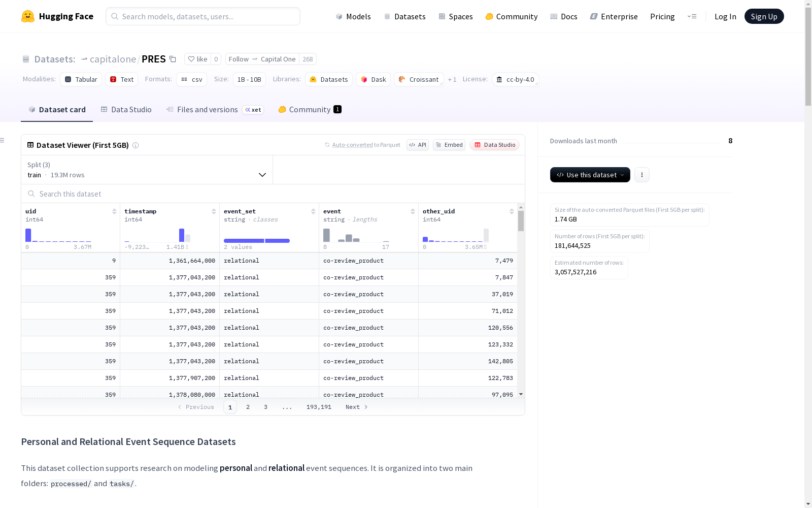
Task: Click the other_uid cell with value 7,479
Action: (x=468, y=261)
